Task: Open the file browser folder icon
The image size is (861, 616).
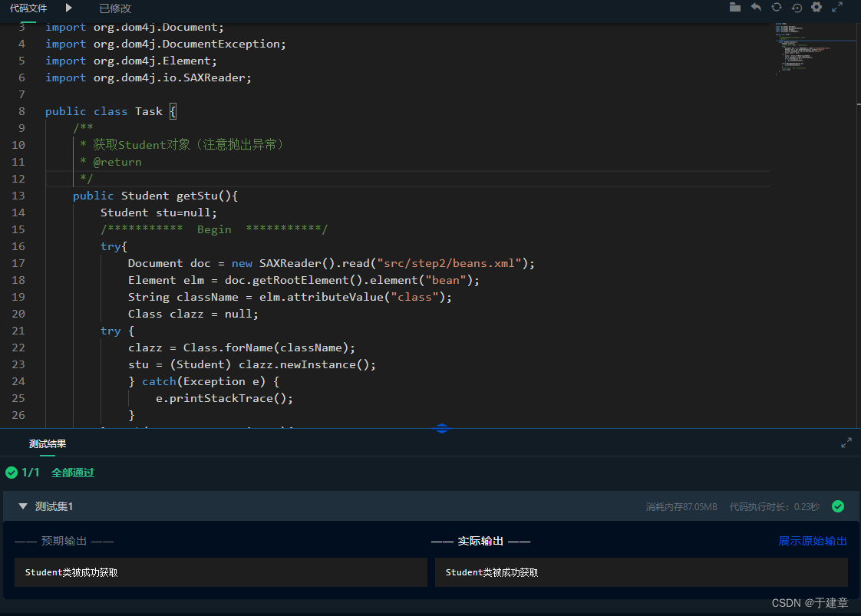Action: (734, 8)
